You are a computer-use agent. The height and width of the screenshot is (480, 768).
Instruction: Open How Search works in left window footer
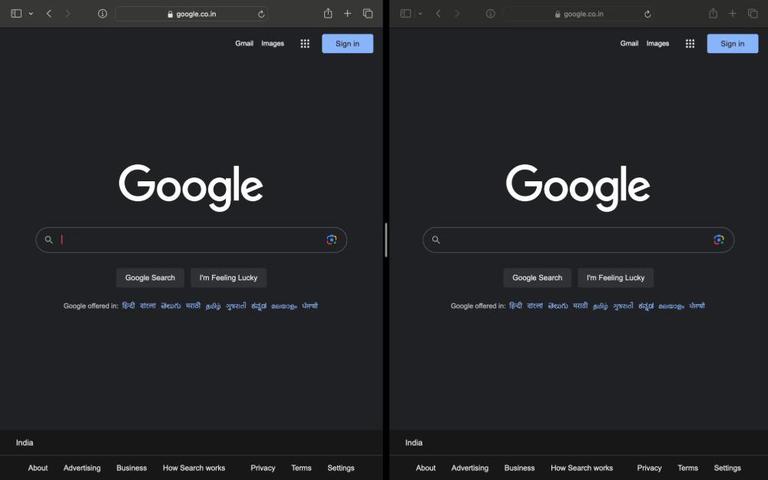click(194, 468)
